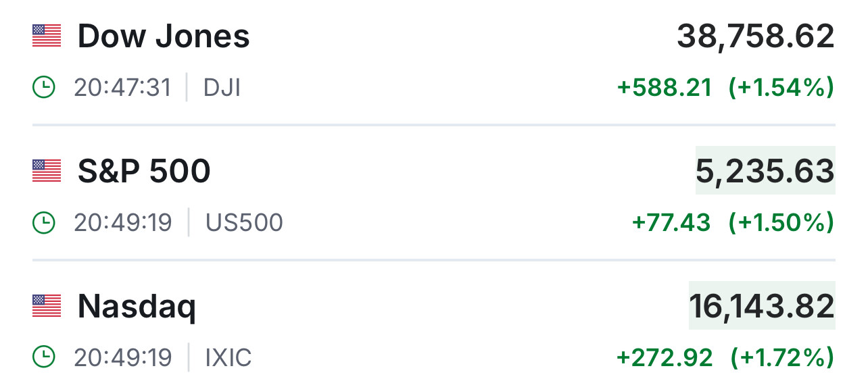Click the Nasdaq percent change (+1.72%)

pyautogui.click(x=782, y=358)
